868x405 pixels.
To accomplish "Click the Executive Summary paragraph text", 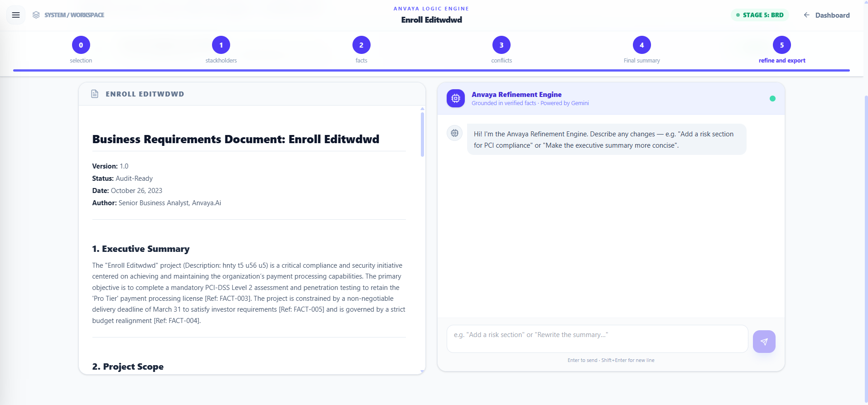I will point(249,293).
